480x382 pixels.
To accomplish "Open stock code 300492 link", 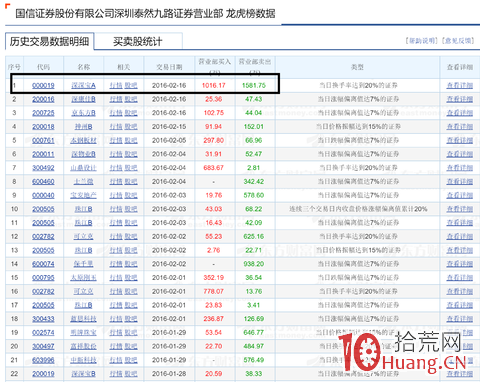I will [x=43, y=168].
